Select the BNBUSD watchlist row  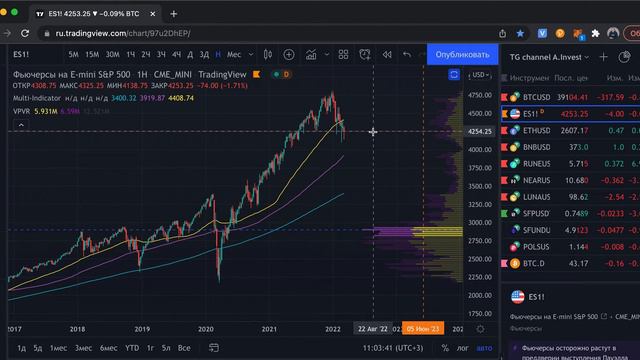tap(570, 147)
